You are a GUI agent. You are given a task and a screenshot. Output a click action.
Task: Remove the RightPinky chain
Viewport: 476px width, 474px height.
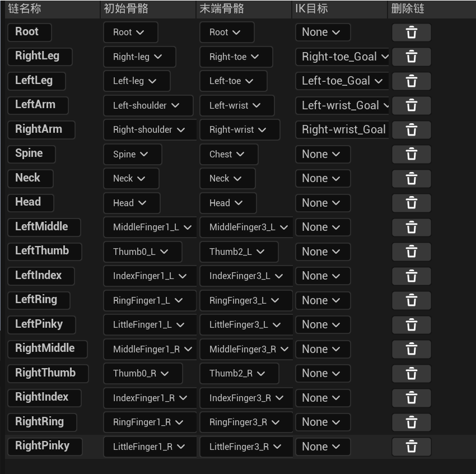click(411, 447)
